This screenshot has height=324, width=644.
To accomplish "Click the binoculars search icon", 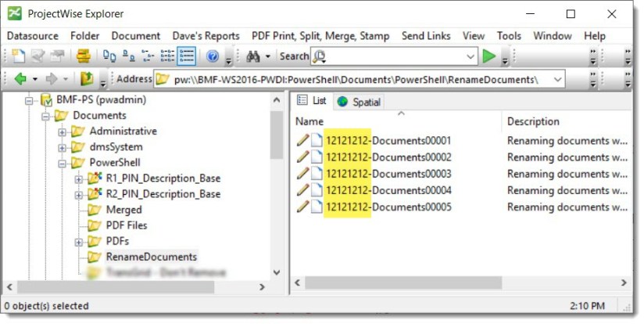I will (x=252, y=56).
